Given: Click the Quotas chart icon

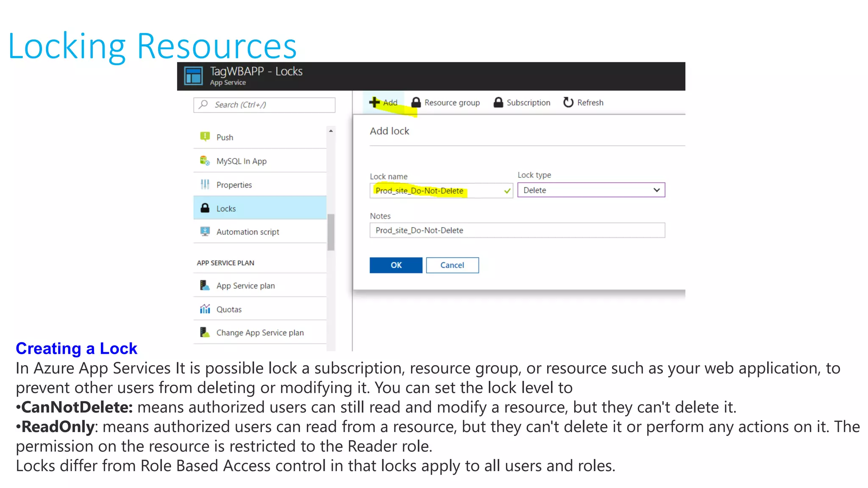Looking at the screenshot, I should click(x=205, y=309).
